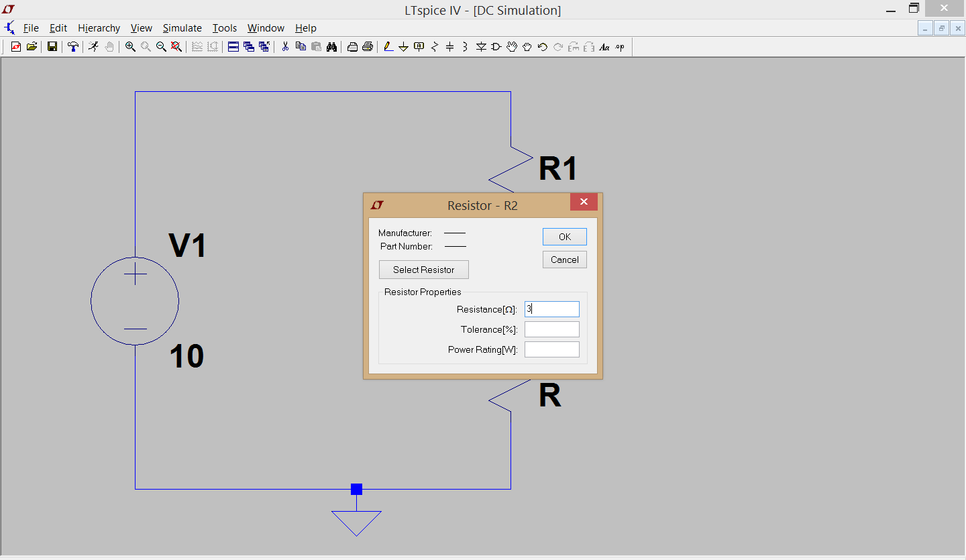Click the Print Setup icon
This screenshot has width=966, height=560.
coord(352,47)
